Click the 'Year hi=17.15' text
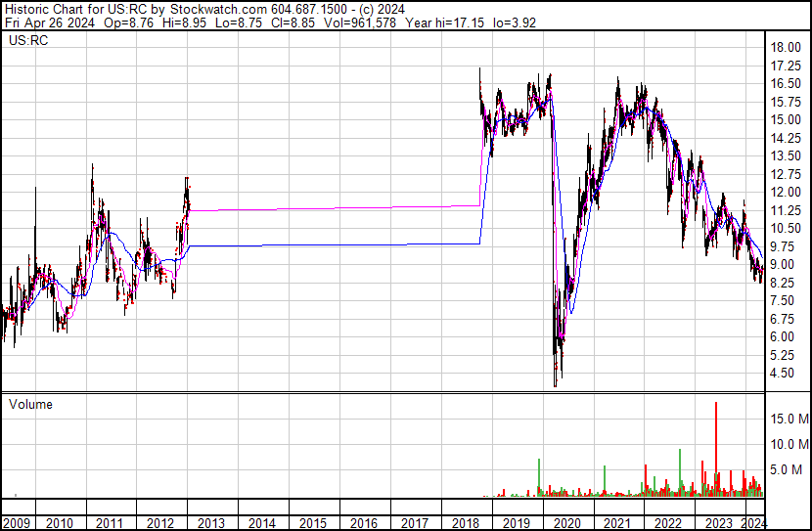 [x=445, y=22]
